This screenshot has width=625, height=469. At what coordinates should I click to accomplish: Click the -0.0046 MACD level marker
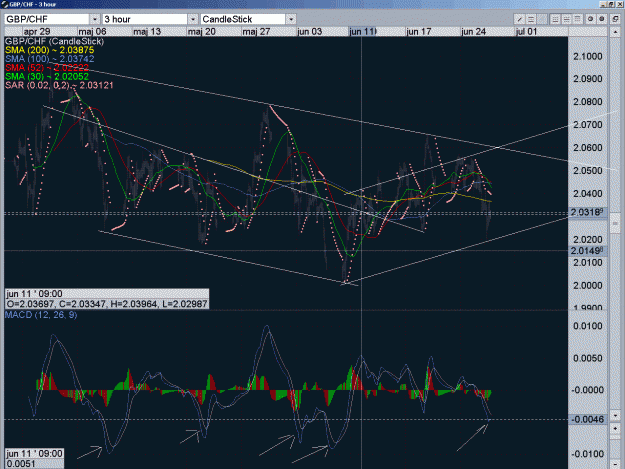[x=588, y=419]
